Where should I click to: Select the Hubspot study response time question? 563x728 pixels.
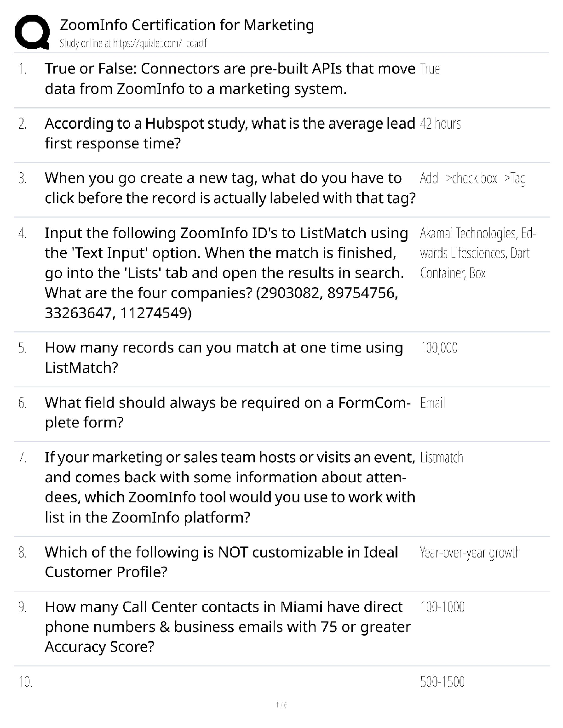230,133
